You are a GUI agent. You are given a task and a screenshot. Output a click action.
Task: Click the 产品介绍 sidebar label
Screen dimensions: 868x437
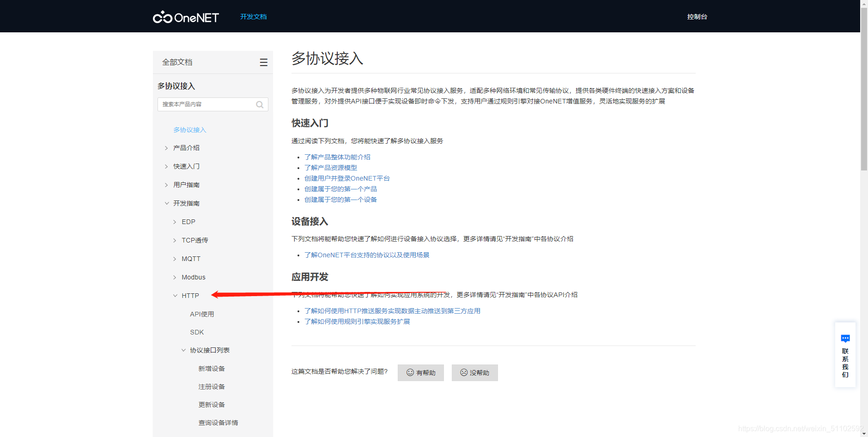186,148
